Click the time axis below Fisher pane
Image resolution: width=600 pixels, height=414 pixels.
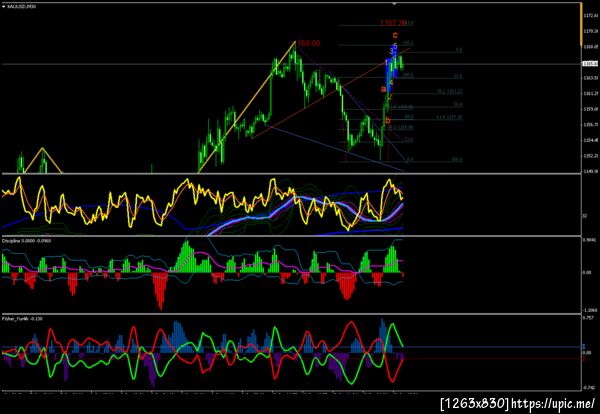(x=209, y=393)
